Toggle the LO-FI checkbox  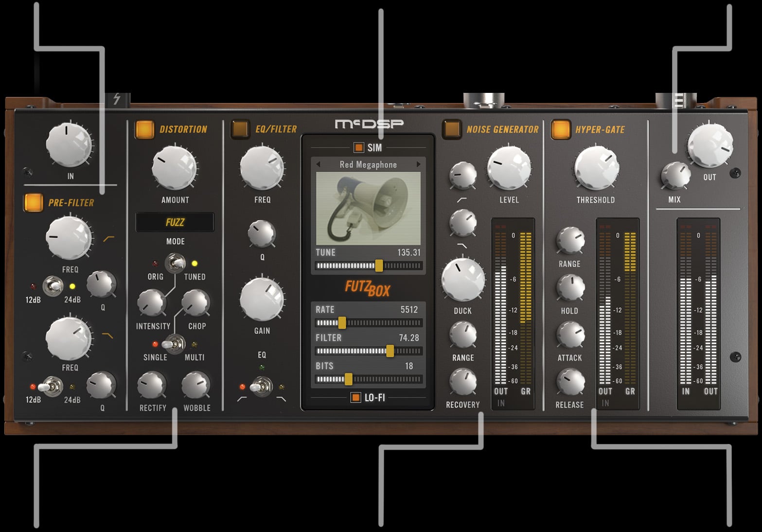point(356,397)
